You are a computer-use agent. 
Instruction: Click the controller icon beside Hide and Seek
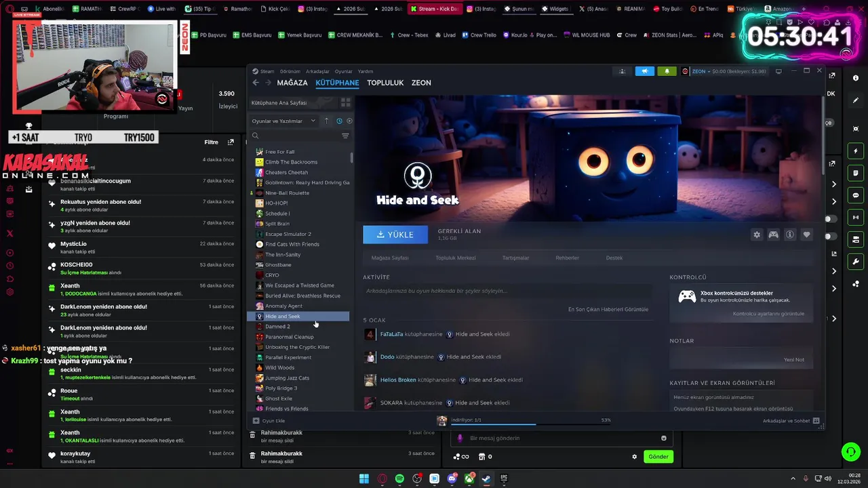pyautogui.click(x=773, y=235)
